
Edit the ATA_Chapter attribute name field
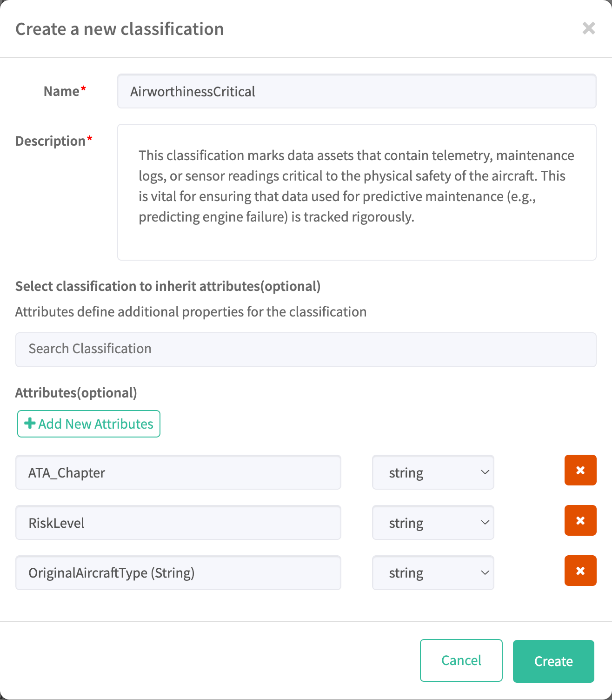point(178,472)
